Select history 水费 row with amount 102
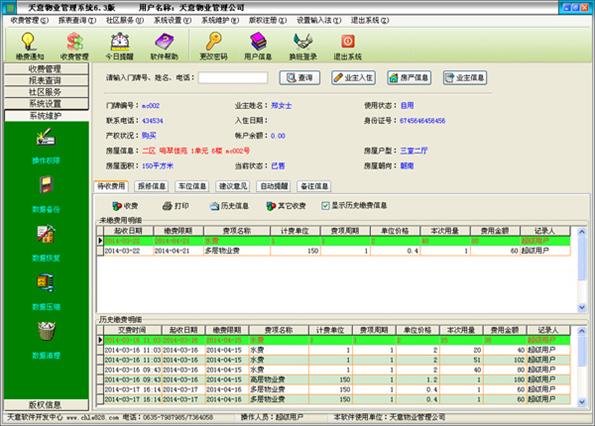 click(337, 360)
